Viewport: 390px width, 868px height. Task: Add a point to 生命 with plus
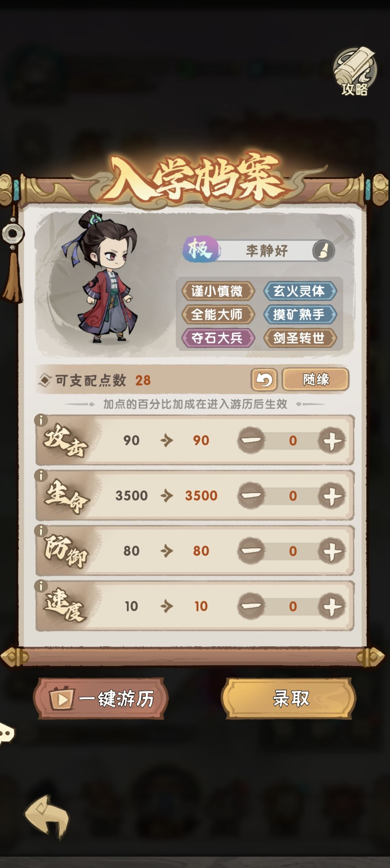point(331,496)
